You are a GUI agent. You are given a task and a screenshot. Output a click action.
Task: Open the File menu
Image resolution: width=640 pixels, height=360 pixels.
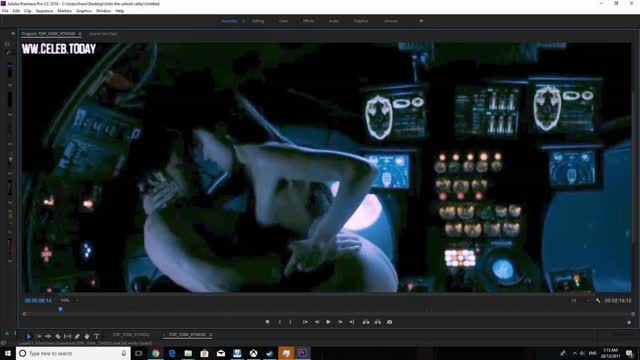click(x=5, y=11)
